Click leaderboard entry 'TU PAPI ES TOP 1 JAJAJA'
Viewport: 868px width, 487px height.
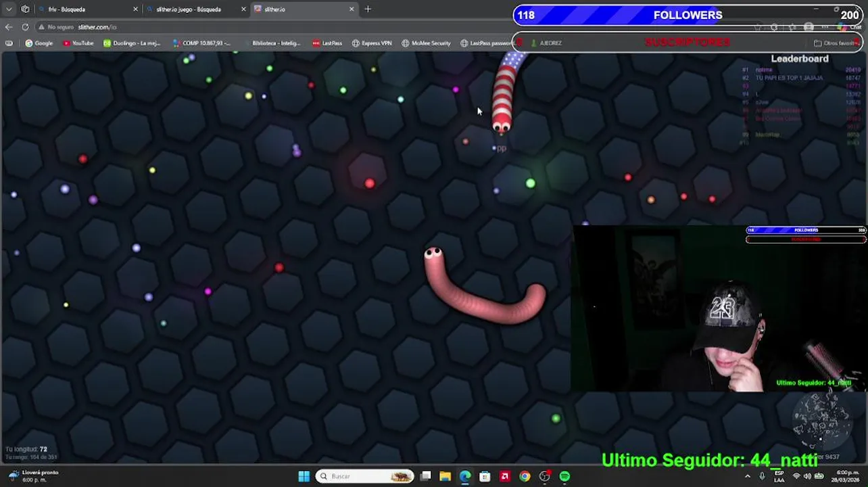(789, 78)
